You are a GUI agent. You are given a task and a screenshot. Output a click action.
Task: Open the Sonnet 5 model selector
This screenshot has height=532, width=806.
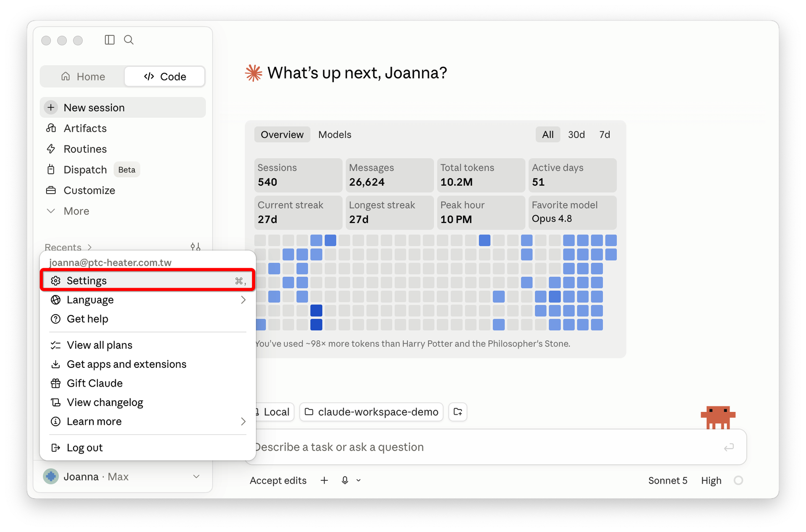pyautogui.click(x=667, y=480)
